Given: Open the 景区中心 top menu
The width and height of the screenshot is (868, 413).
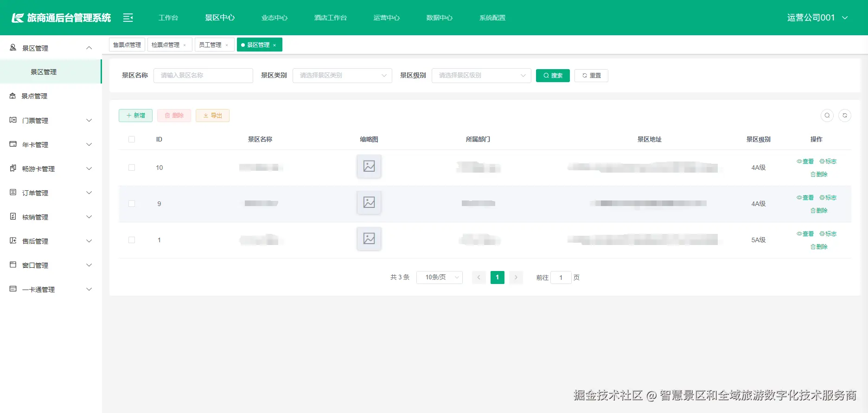Looking at the screenshot, I should pos(220,18).
